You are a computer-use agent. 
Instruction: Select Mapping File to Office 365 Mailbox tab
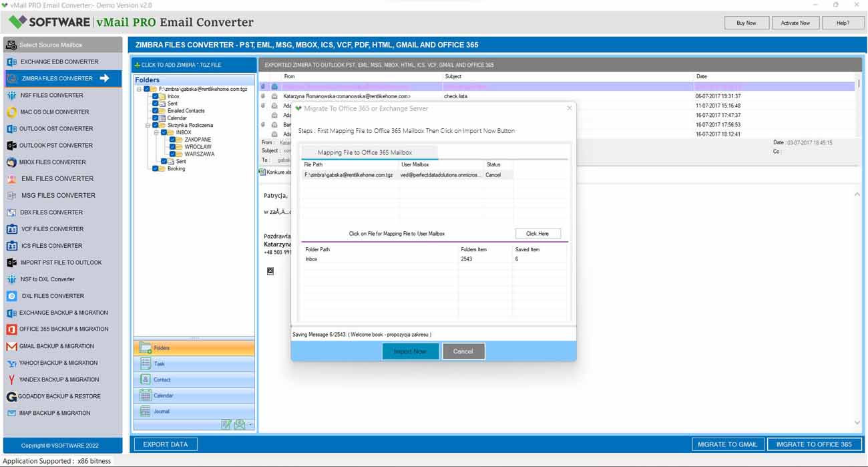pos(369,152)
